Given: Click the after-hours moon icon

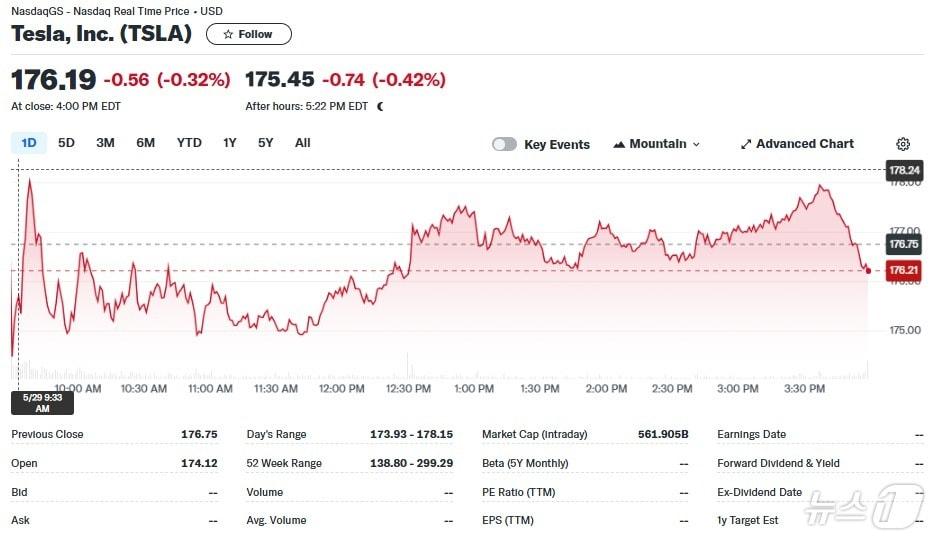Looking at the screenshot, I should [380, 106].
